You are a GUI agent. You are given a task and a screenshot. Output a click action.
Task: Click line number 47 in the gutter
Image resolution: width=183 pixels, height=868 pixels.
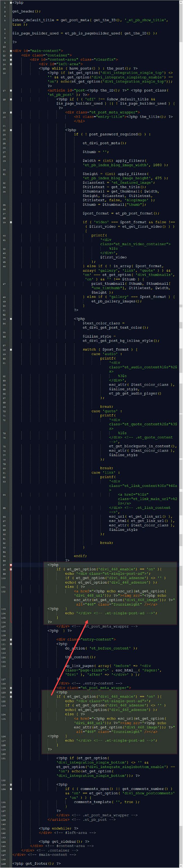4,284
